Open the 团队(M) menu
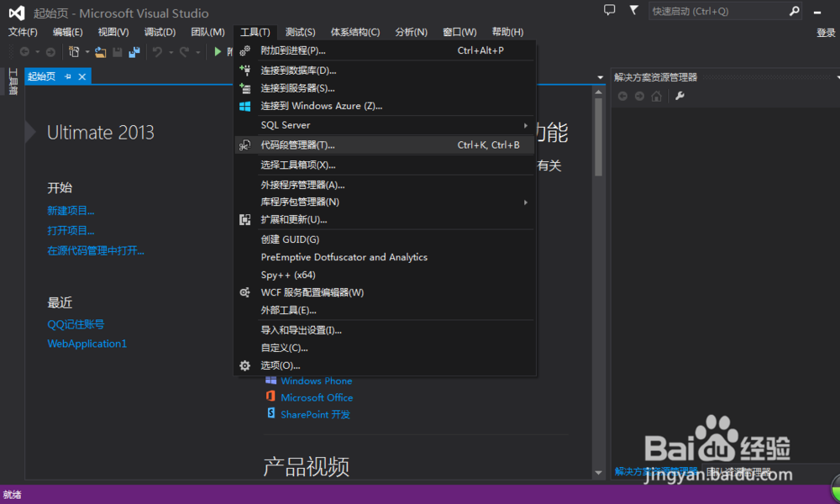840x504 pixels. point(207,32)
